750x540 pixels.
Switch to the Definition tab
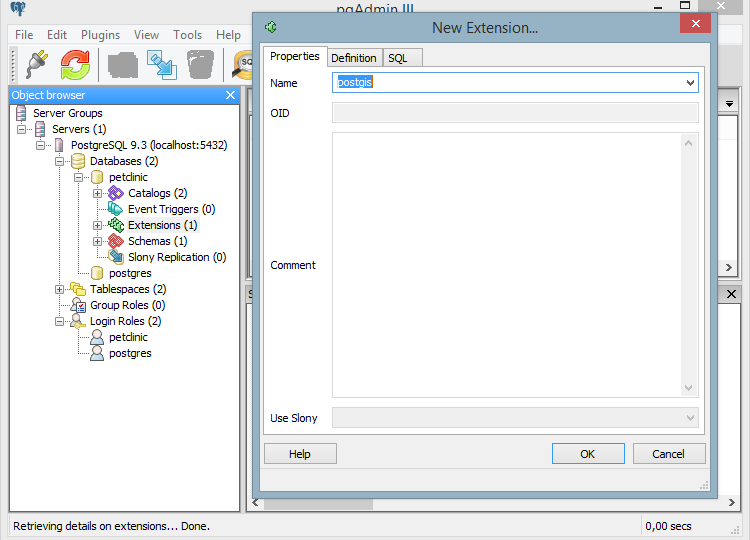pos(353,58)
